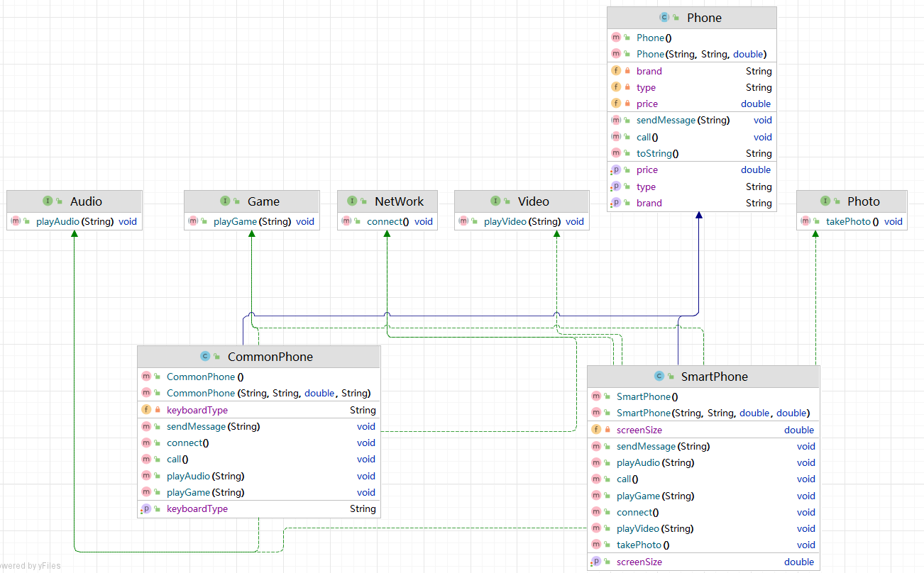Click the class icon beside Phone title

[664, 18]
